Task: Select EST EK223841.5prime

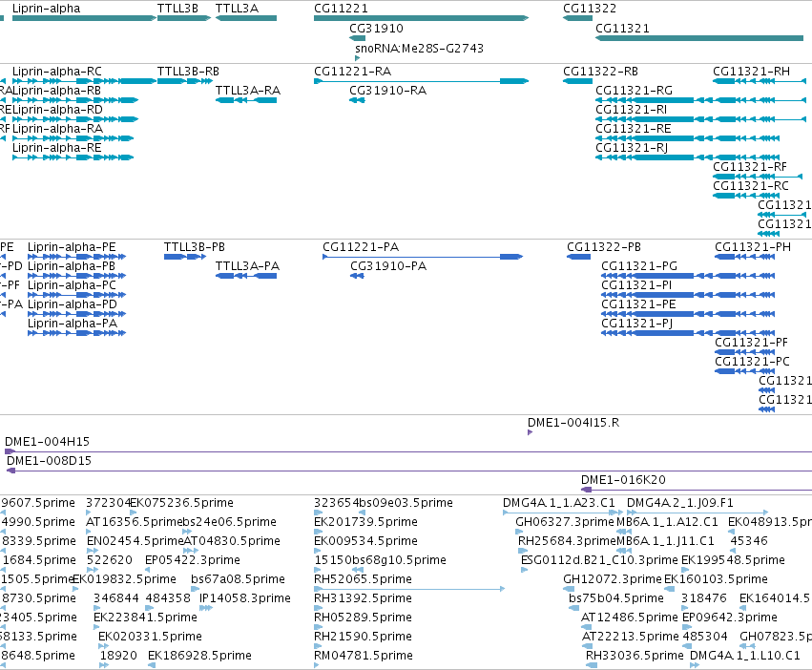Action: pos(96,627)
